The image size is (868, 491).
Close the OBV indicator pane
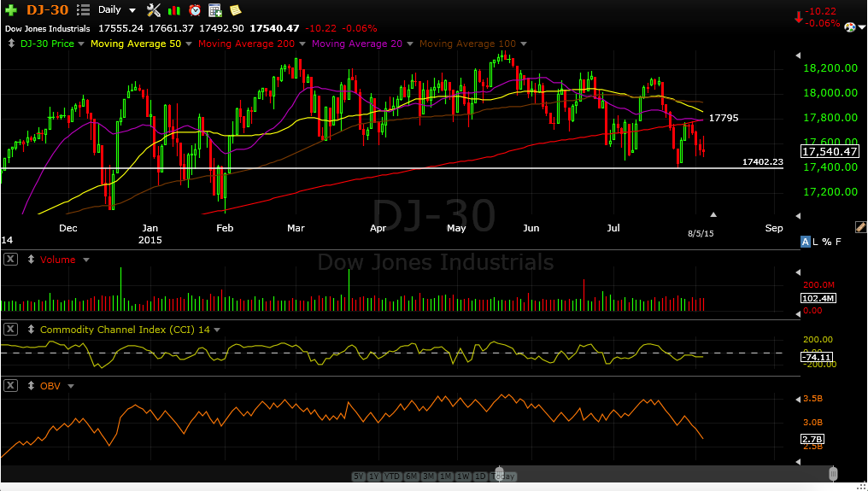(x=10, y=385)
